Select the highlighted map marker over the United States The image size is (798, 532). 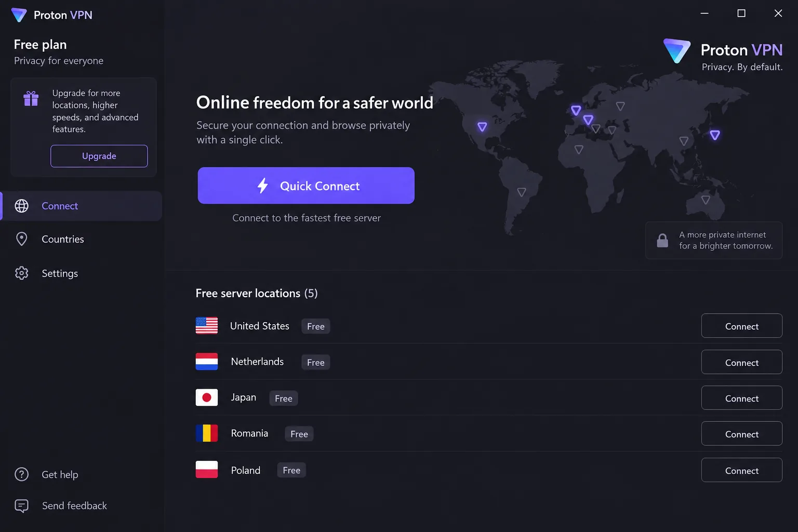482,127
